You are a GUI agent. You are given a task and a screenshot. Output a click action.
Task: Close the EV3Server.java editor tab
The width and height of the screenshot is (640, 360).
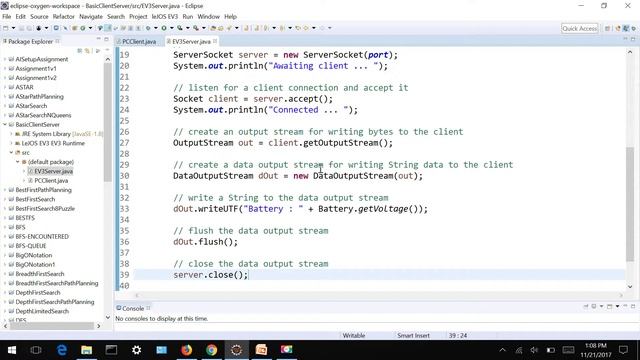(x=215, y=41)
